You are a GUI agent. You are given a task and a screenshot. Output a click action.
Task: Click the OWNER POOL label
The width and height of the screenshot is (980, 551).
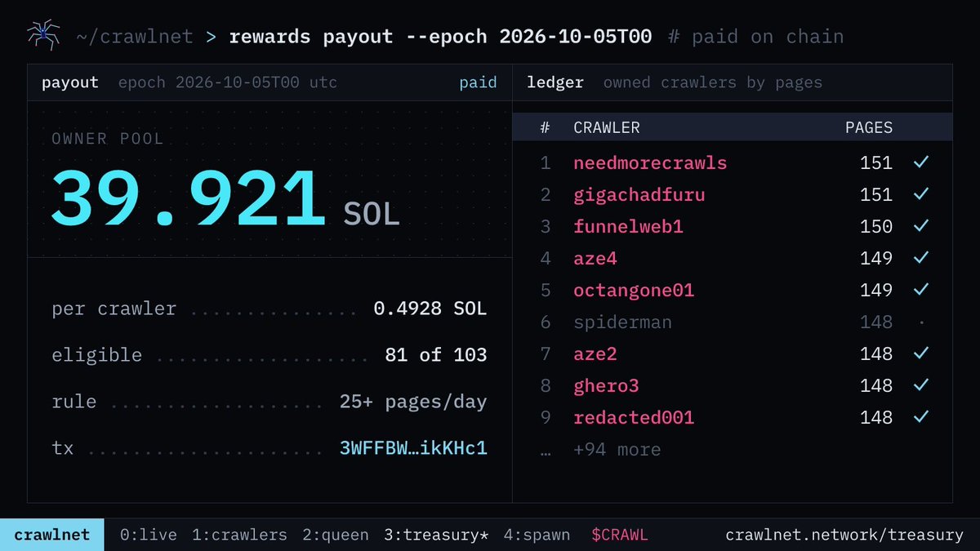tap(108, 139)
